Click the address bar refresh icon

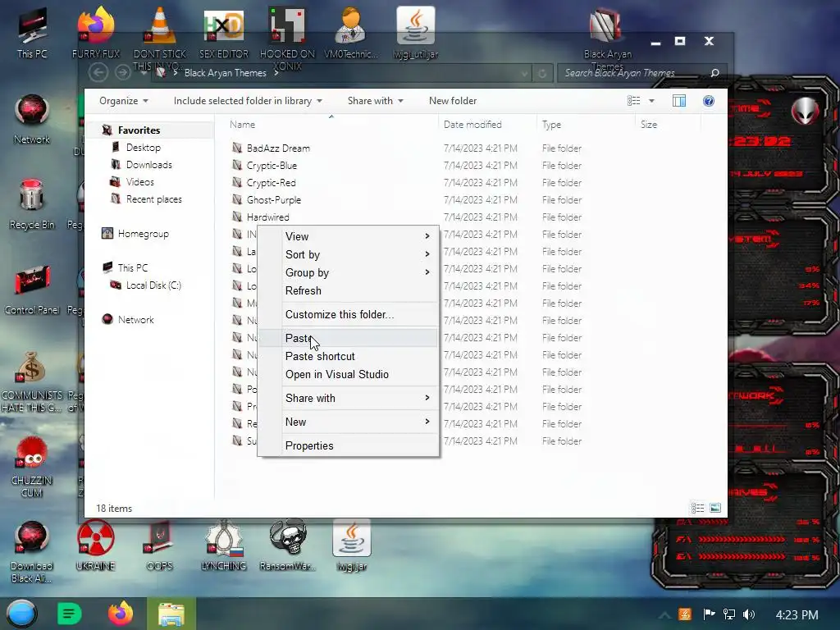pyautogui.click(x=542, y=73)
